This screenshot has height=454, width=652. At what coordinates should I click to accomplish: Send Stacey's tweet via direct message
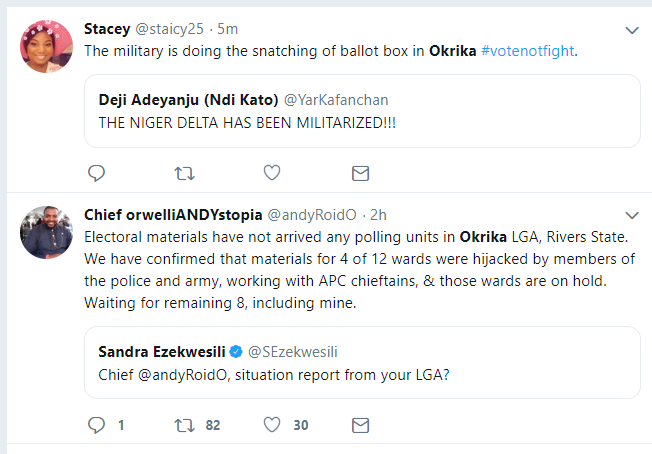coord(360,173)
